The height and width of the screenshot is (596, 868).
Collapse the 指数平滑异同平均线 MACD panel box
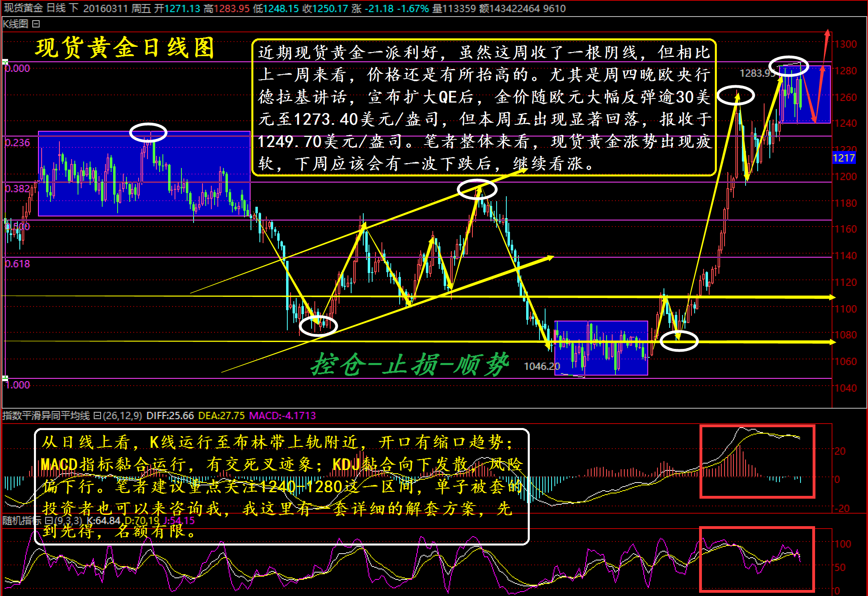pyautogui.click(x=97, y=416)
